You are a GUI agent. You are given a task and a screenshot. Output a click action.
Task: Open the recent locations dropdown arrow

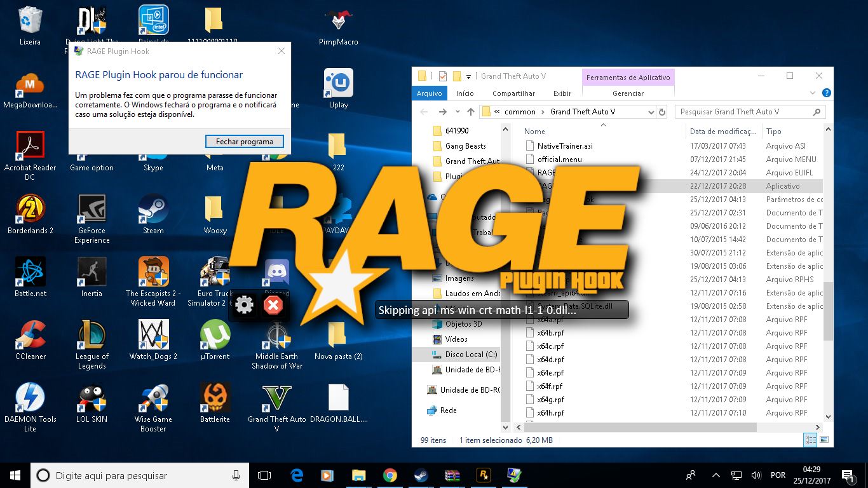[x=458, y=112]
